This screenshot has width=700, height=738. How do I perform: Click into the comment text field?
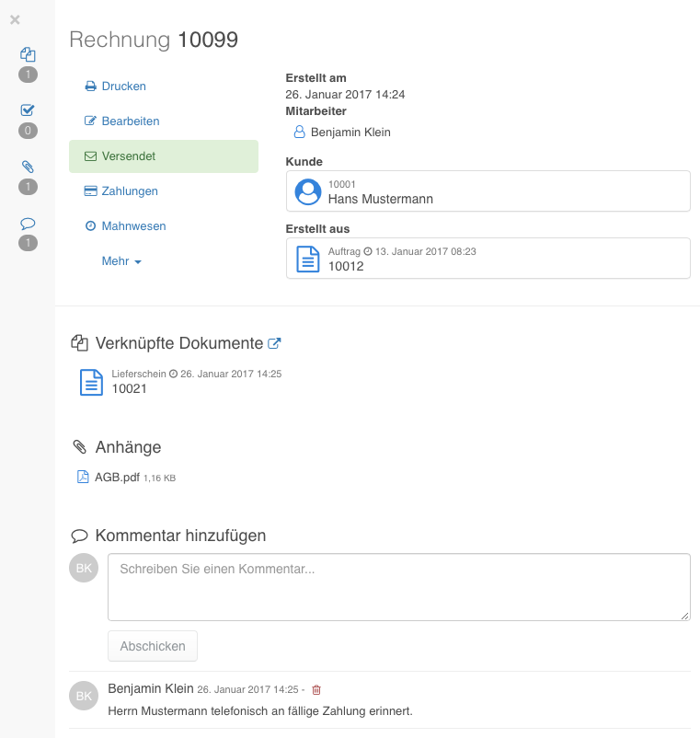[399, 587]
